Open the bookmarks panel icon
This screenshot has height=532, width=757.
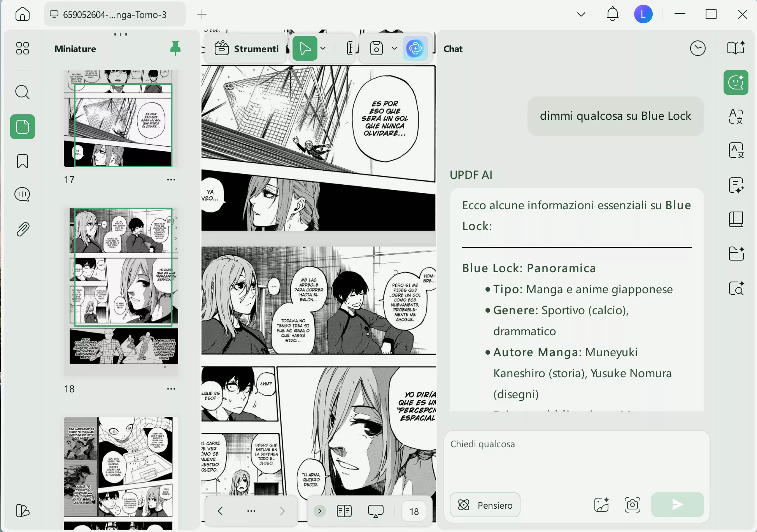(22, 161)
